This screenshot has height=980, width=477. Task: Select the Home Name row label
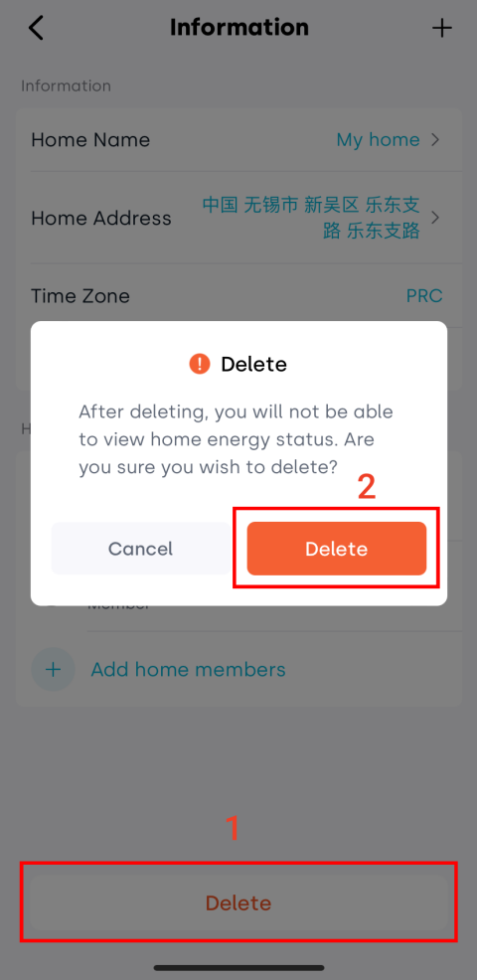(x=90, y=139)
